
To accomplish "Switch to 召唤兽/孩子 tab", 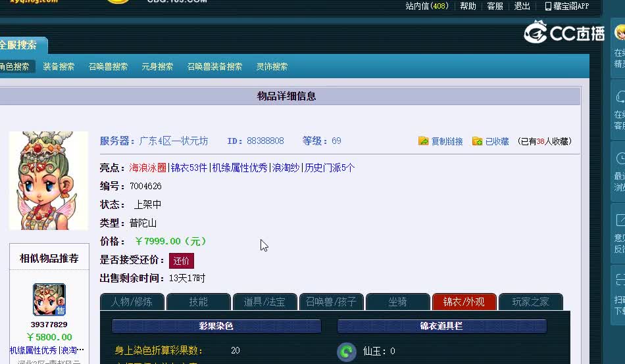I will coord(331,302).
